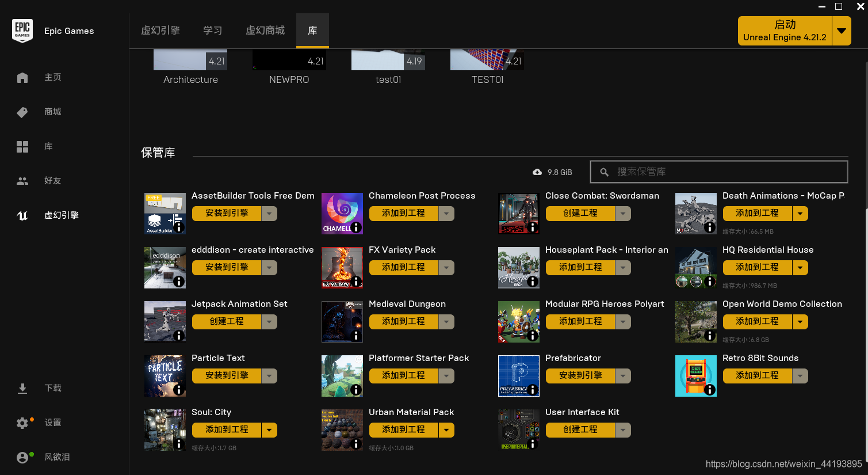Install Particle Text to engine
868x475 pixels.
(x=227, y=376)
